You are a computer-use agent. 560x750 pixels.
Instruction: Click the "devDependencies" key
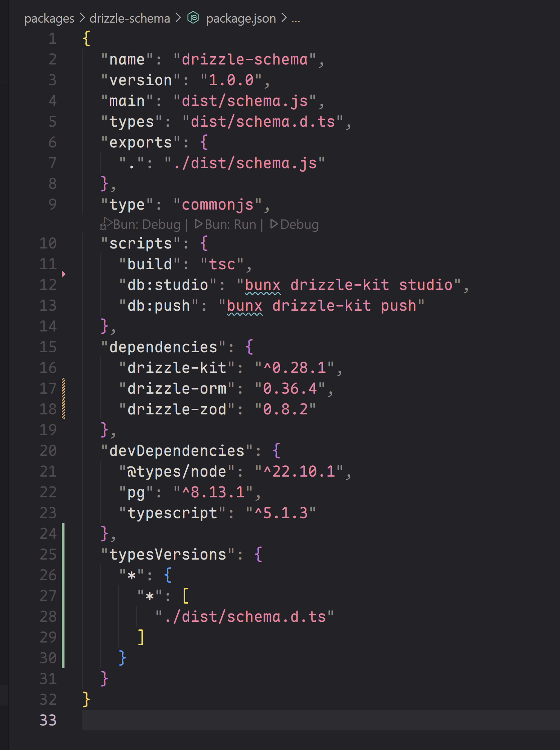point(177,451)
